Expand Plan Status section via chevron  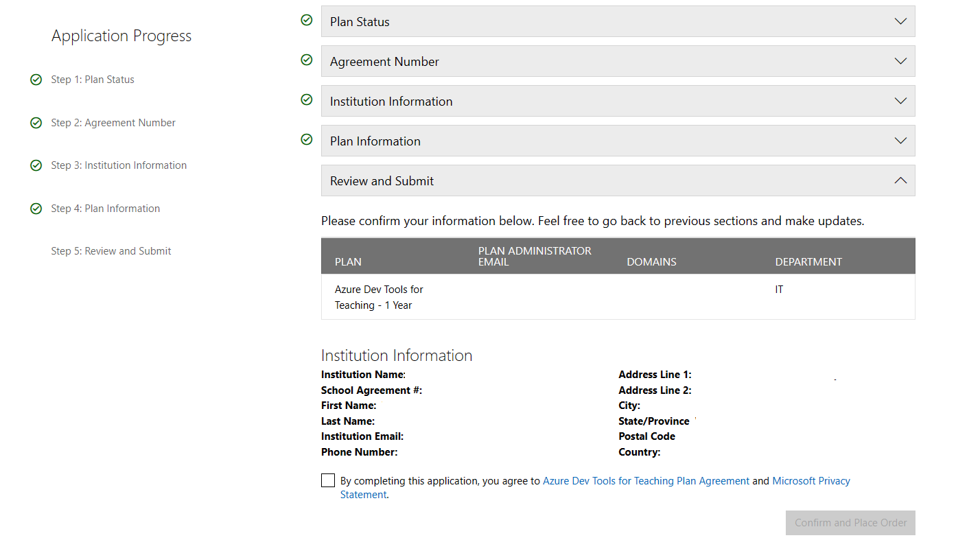[901, 21]
